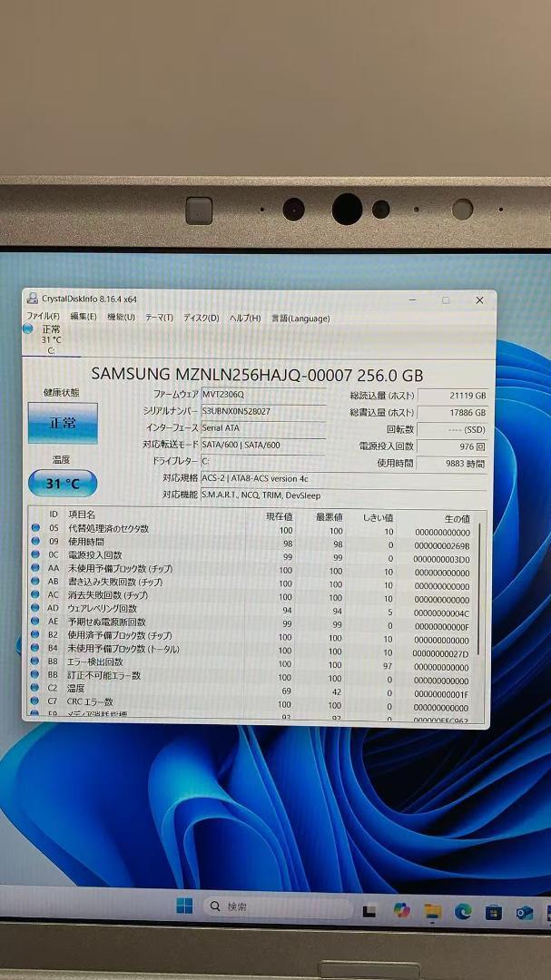The height and width of the screenshot is (980, 551).
Task: Click the 現在値 column header
Action: click(x=280, y=517)
